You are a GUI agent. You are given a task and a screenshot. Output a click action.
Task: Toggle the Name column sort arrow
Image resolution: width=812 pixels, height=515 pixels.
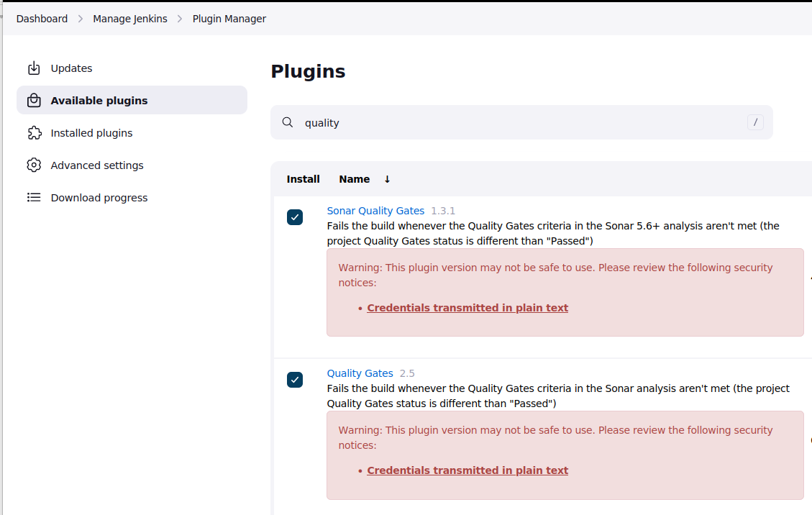[387, 179]
